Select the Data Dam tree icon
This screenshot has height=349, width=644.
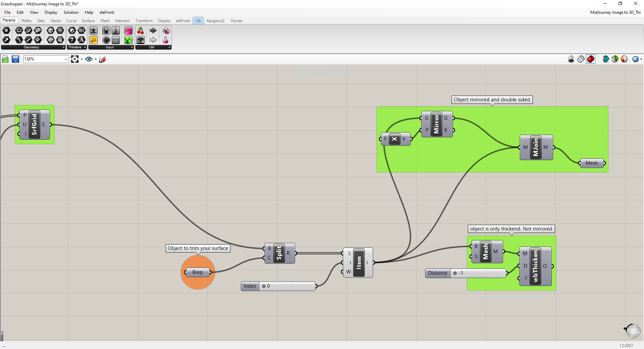tap(141, 40)
